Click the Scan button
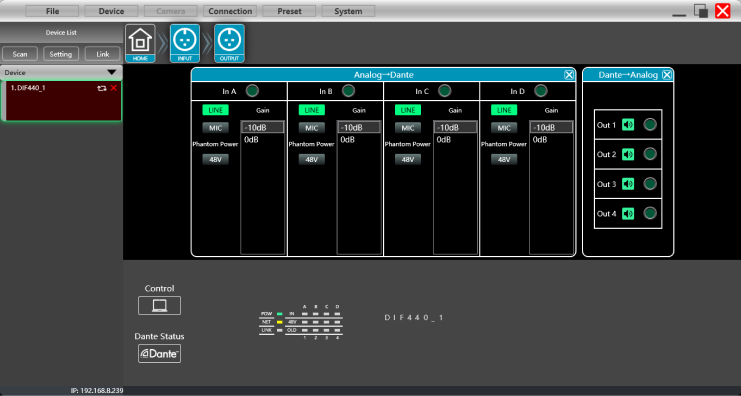This screenshot has width=741, height=396. click(20, 54)
